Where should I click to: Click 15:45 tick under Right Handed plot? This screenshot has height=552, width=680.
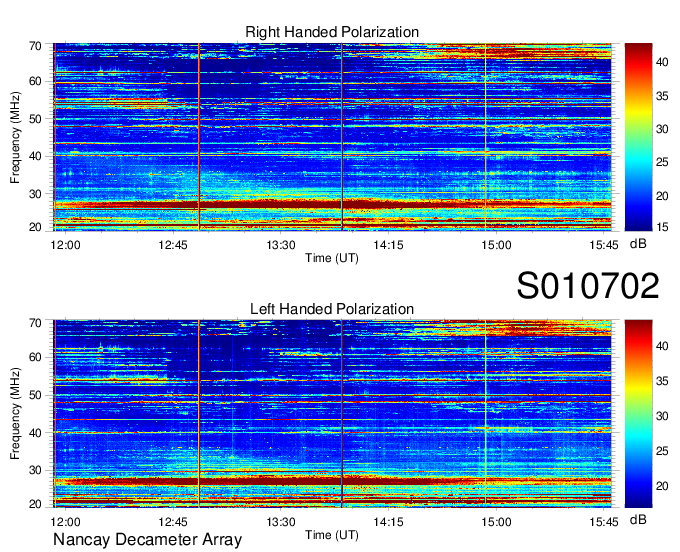coord(604,245)
